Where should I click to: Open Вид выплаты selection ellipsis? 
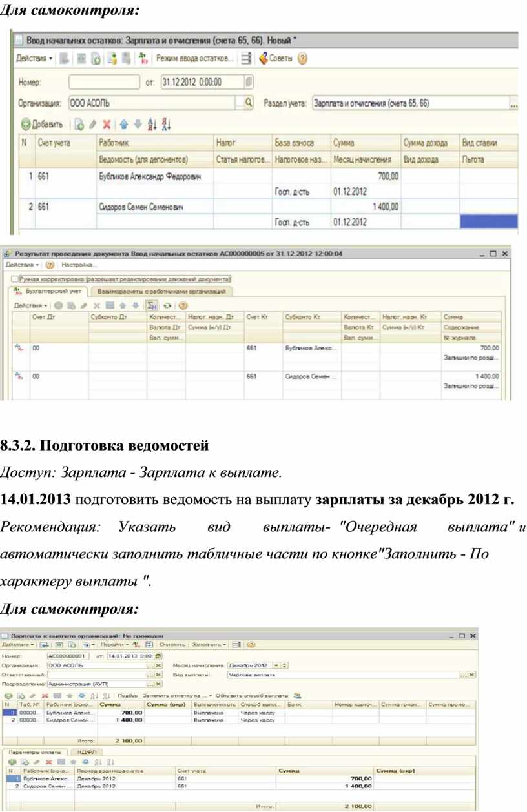pyautogui.click(x=463, y=675)
